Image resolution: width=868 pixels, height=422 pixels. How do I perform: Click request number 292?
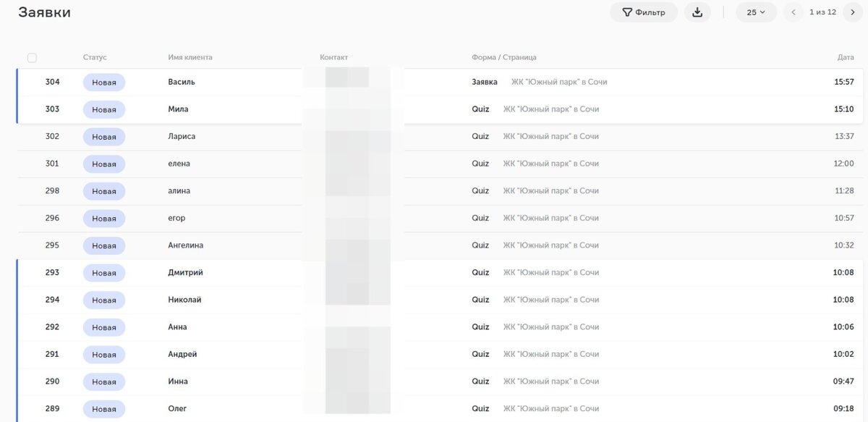(52, 327)
